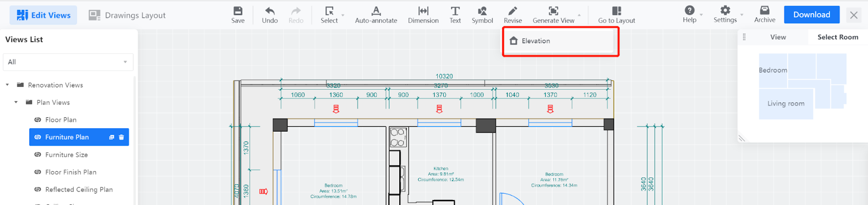
Task: Go to Layout view
Action: coord(616,15)
